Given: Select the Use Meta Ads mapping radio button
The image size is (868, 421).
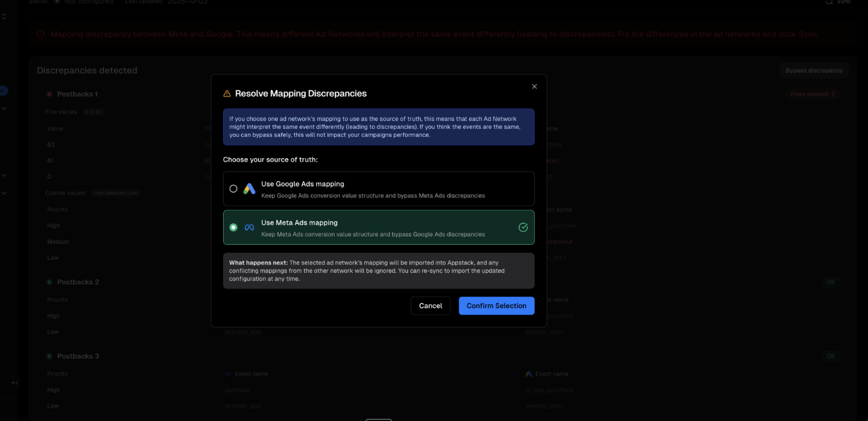Looking at the screenshot, I should point(233,228).
